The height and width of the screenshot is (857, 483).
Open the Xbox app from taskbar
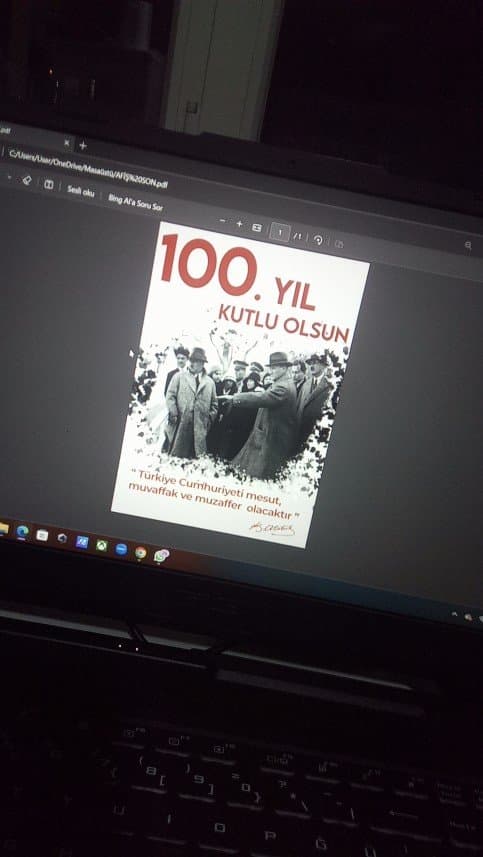point(102,545)
